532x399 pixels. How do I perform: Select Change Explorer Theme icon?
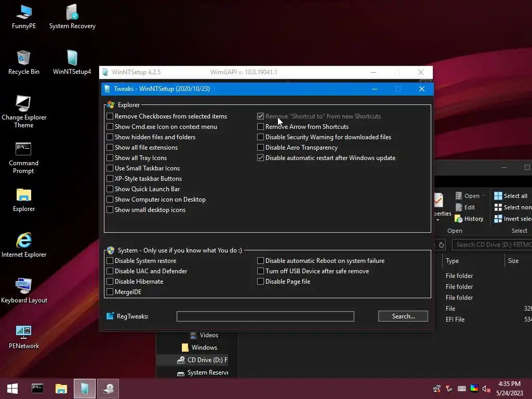[24, 112]
